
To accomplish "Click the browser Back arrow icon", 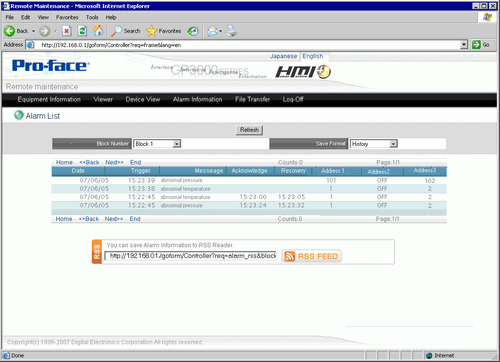I will click(9, 31).
